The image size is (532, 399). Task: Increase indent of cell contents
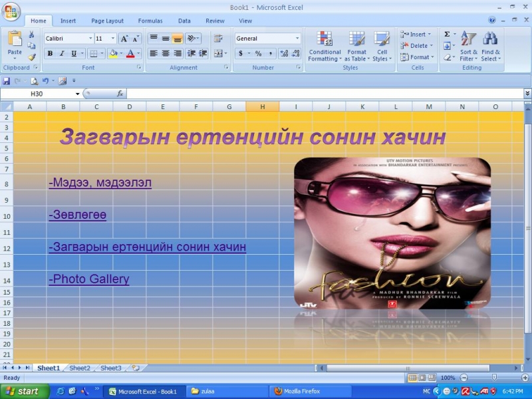click(203, 54)
